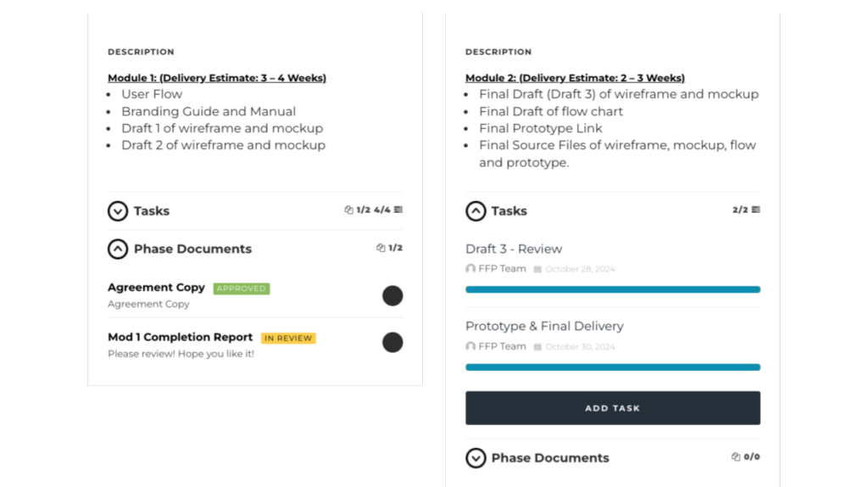Click the Draft 3 - Review progress bar

(613, 290)
